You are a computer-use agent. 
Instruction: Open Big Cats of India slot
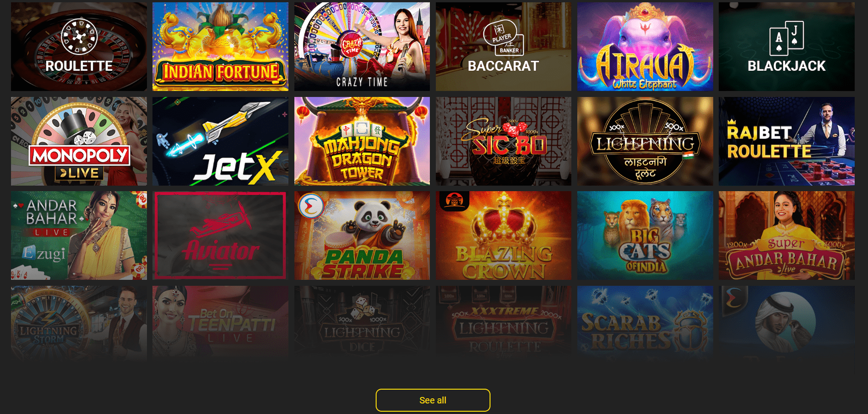[645, 236]
